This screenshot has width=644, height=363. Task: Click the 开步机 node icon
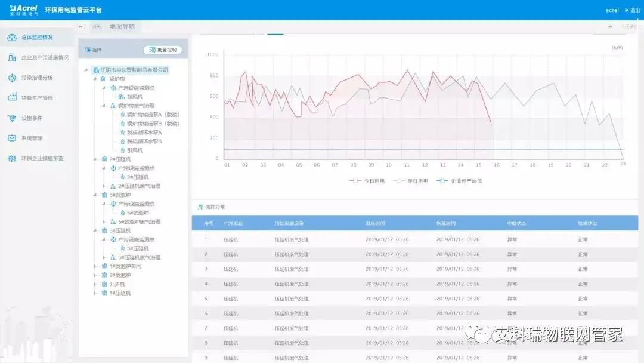tap(104, 284)
